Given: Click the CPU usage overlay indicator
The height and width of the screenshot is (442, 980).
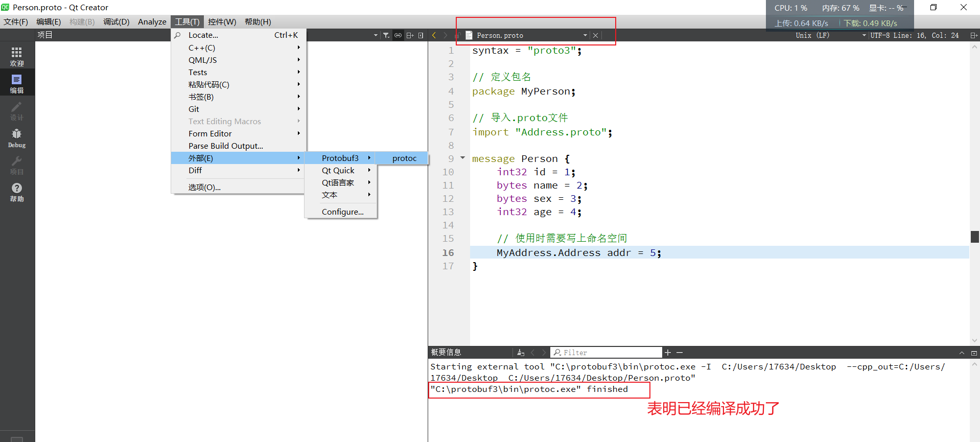Looking at the screenshot, I should click(x=790, y=8).
